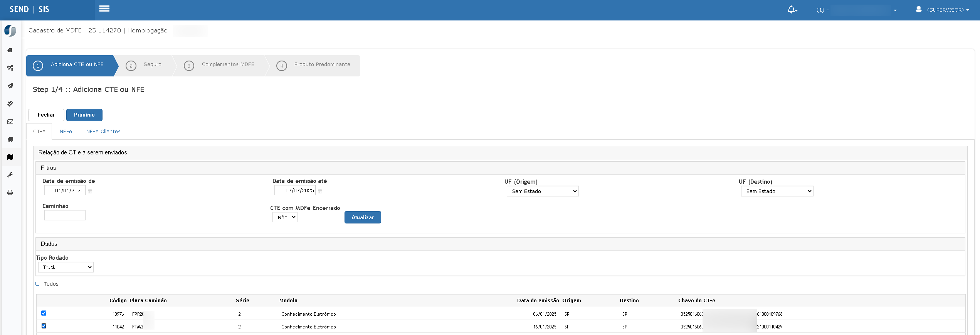Click the wrench tools icon
This screenshot has height=335, width=980.
10,175
